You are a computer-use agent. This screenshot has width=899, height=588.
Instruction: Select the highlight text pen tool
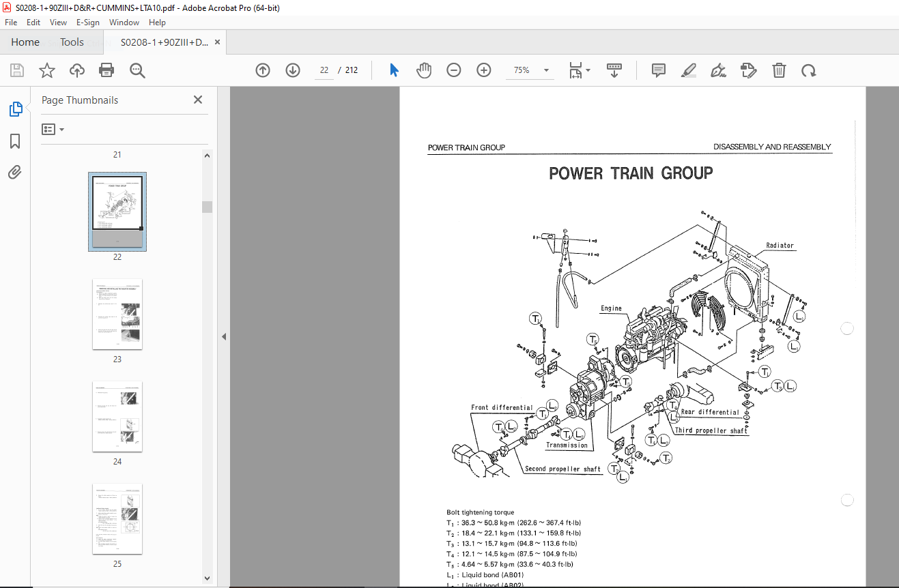[x=689, y=70]
